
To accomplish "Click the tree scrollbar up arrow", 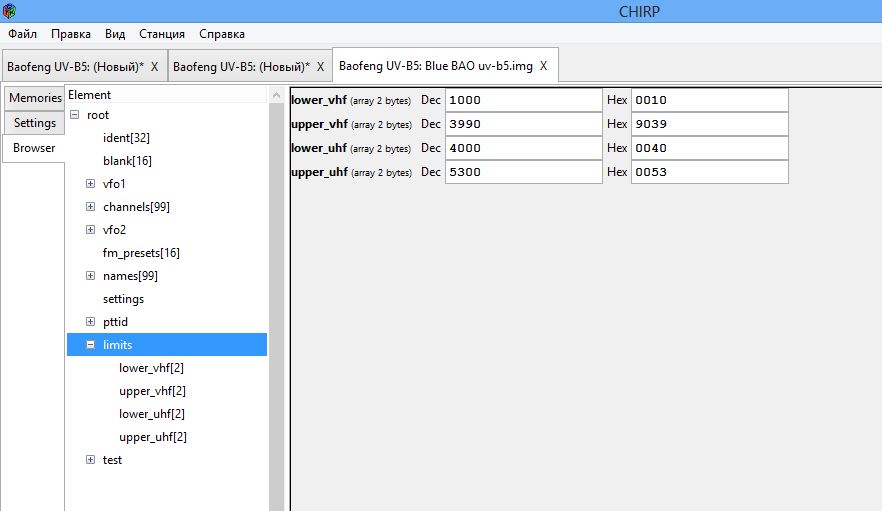I will [276, 96].
